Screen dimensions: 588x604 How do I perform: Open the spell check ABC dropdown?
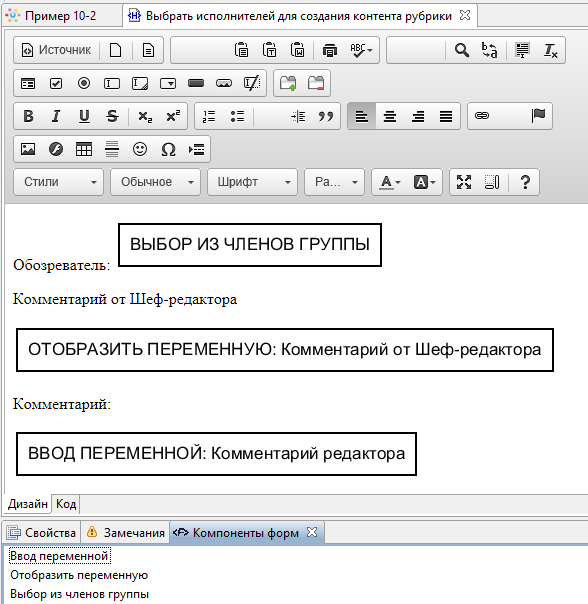361,50
